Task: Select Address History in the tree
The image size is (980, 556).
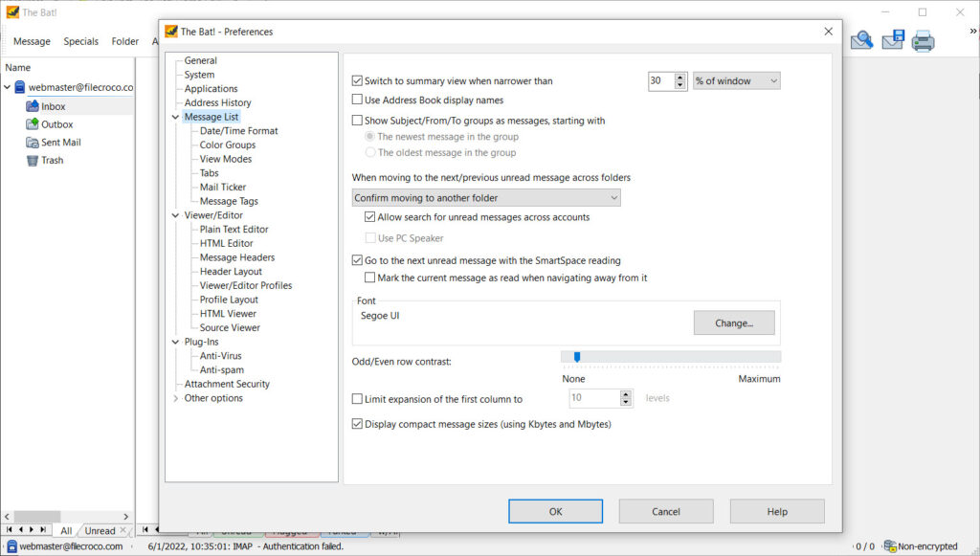Action: pyautogui.click(x=217, y=102)
